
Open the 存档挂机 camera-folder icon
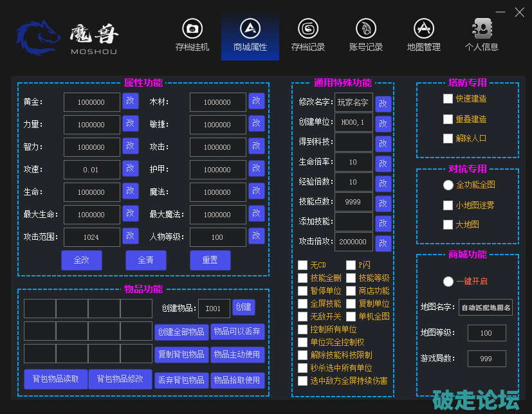point(192,29)
